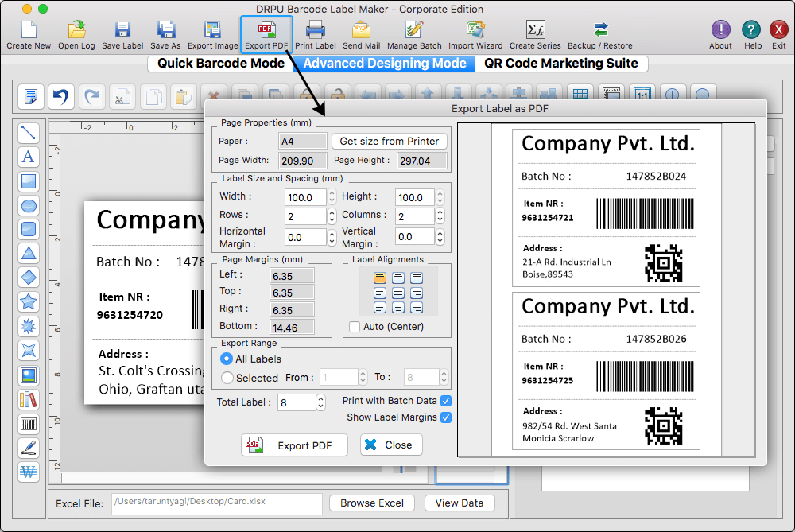Click the Columns stepper arrows

click(440, 216)
